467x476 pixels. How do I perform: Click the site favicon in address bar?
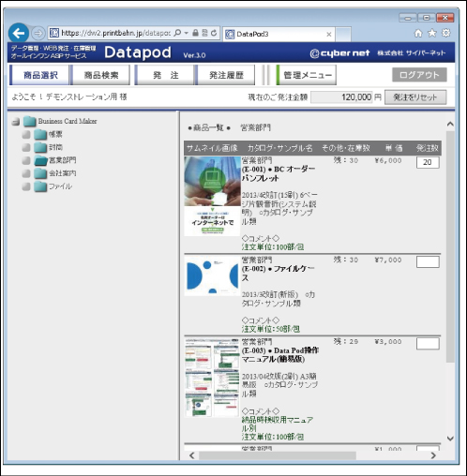pyautogui.click(x=54, y=33)
